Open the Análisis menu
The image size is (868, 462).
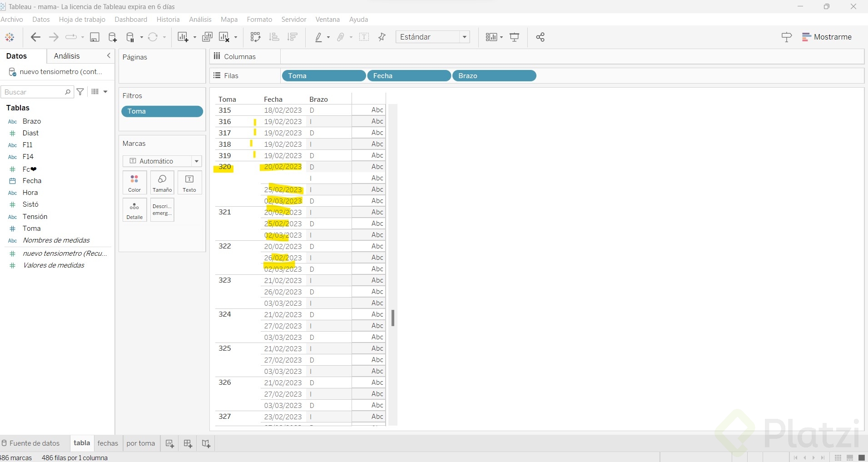click(x=200, y=20)
